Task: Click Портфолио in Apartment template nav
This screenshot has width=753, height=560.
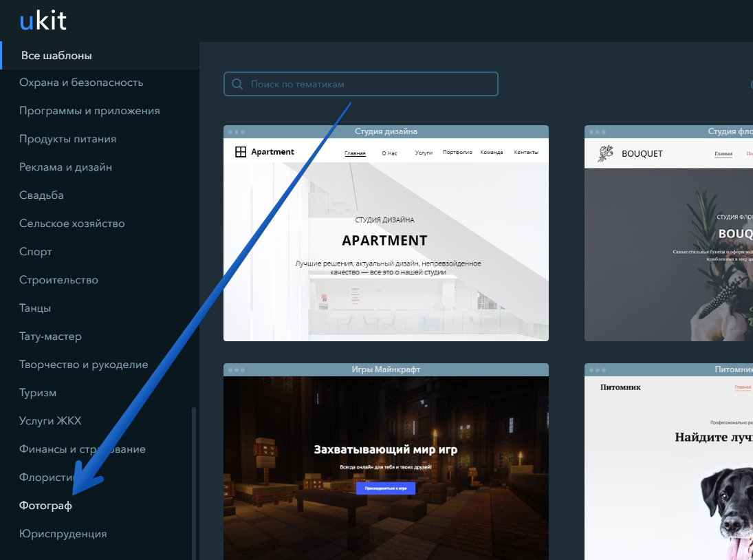Action: (x=457, y=152)
